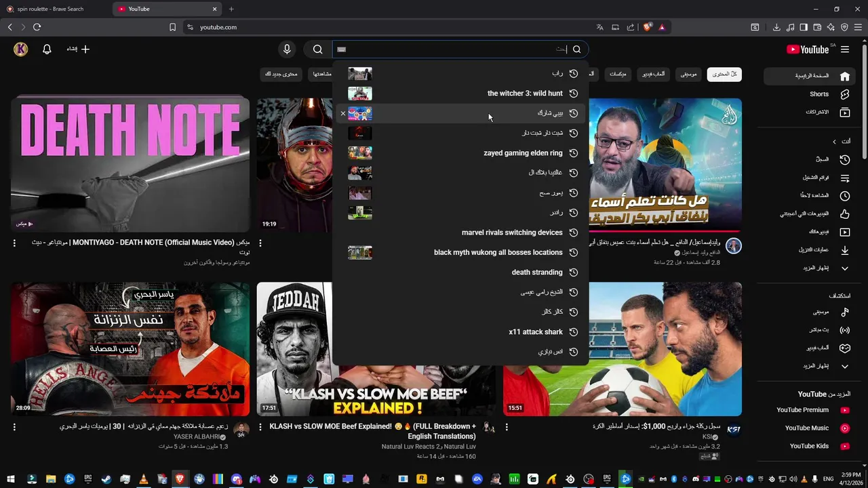This screenshot has width=868, height=488.
Task: Open Downloads in the YouTube sidebar
Action: click(x=808, y=250)
